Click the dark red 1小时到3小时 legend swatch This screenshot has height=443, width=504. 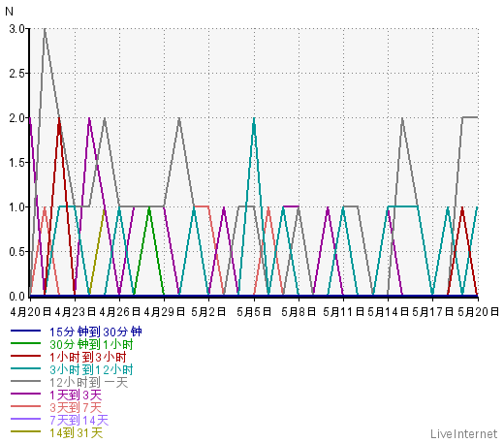pos(25,356)
